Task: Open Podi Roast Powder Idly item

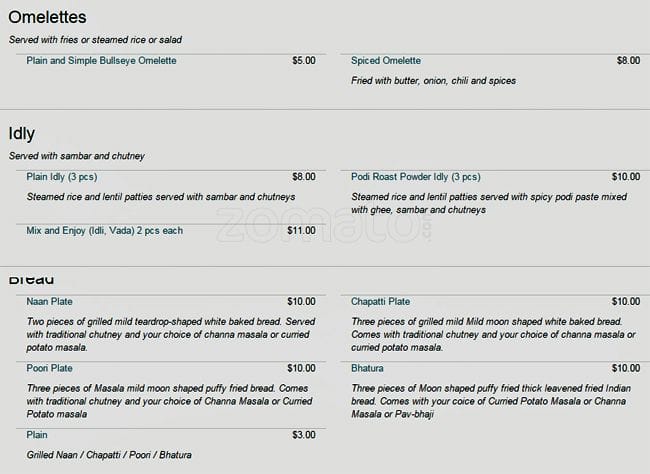Action: pyautogui.click(x=415, y=177)
